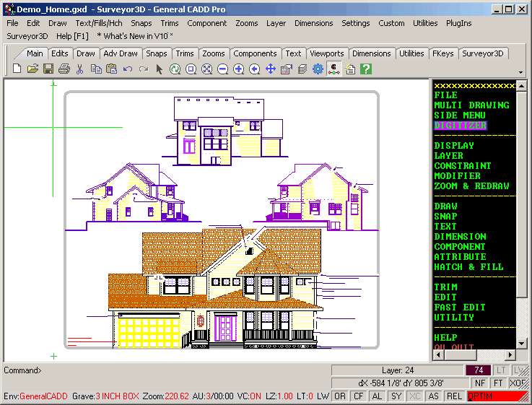
Task: Toggle the OR ortho mode status button
Action: (339, 396)
